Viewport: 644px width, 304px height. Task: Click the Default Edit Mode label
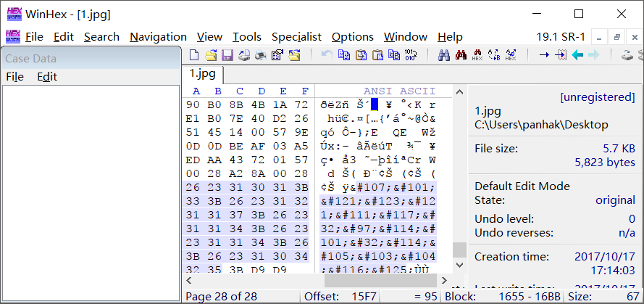pyautogui.click(x=522, y=186)
